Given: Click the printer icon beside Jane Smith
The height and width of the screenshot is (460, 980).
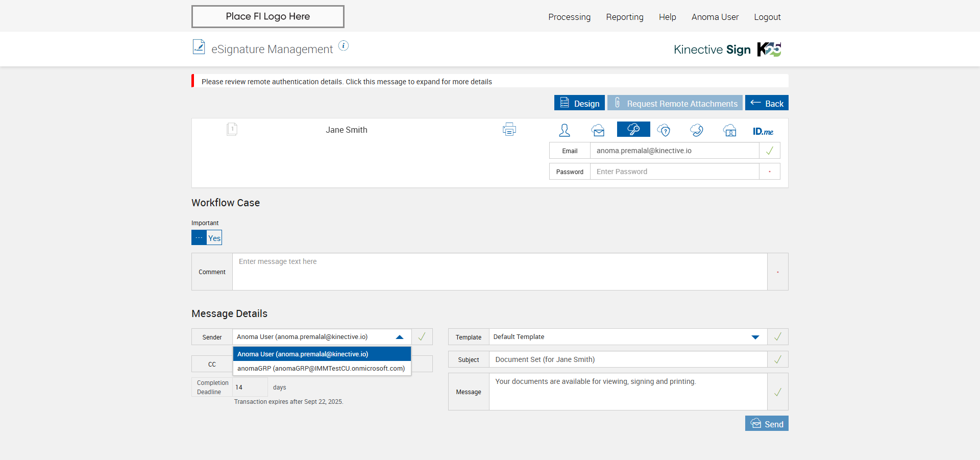Looking at the screenshot, I should click(x=509, y=130).
